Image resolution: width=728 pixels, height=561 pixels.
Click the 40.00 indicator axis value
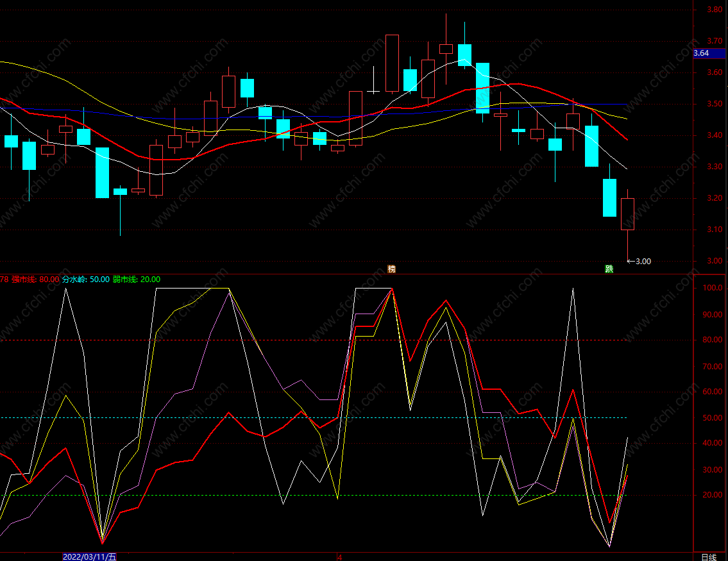pos(713,443)
